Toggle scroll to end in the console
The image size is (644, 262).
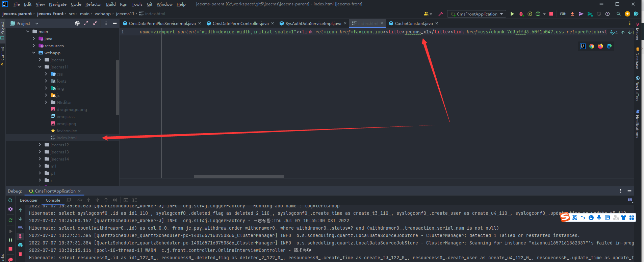(20, 236)
